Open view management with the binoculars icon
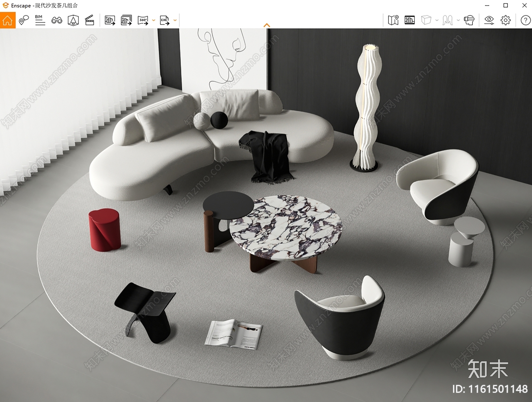532x402 pixels. [57, 20]
